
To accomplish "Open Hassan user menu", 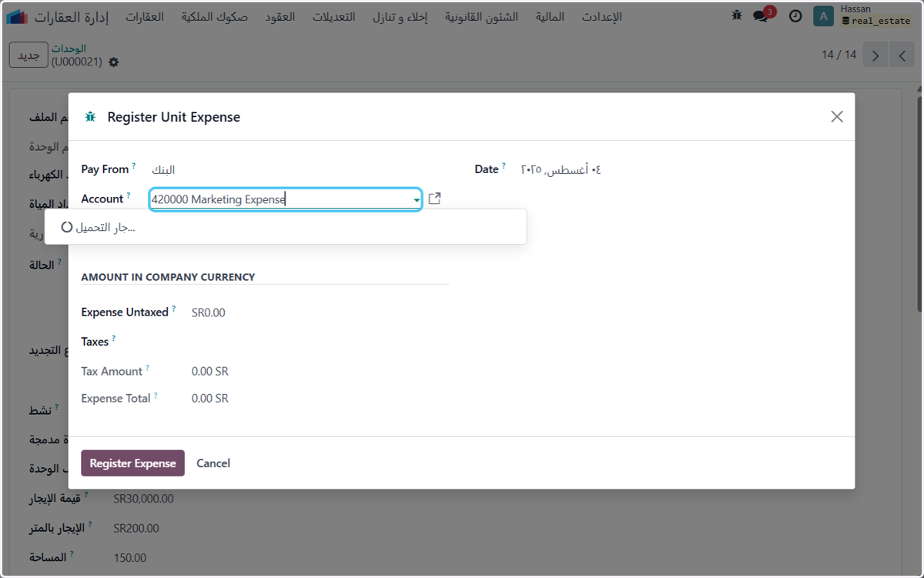I will click(875, 15).
